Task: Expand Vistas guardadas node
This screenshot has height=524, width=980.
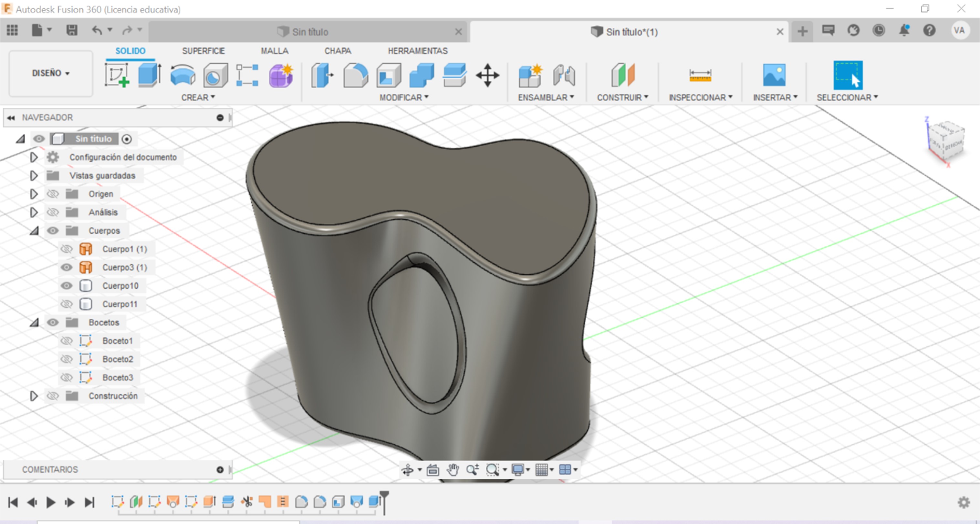Action: point(34,175)
